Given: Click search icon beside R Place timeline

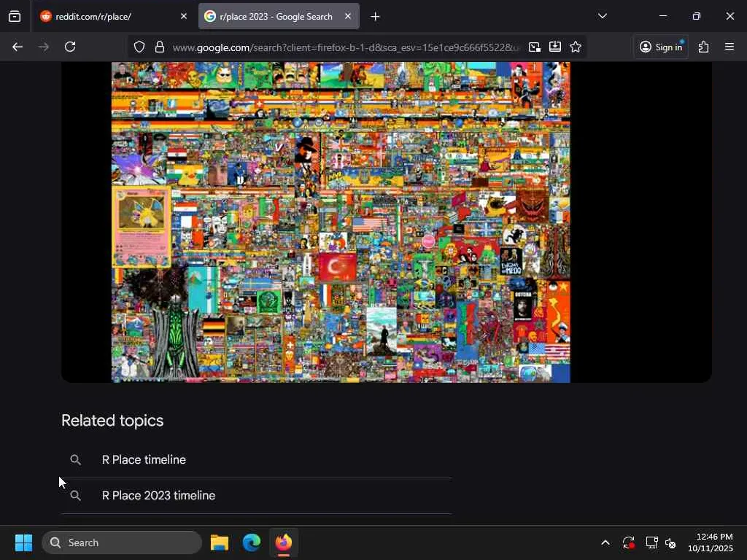Looking at the screenshot, I should click(x=75, y=459).
